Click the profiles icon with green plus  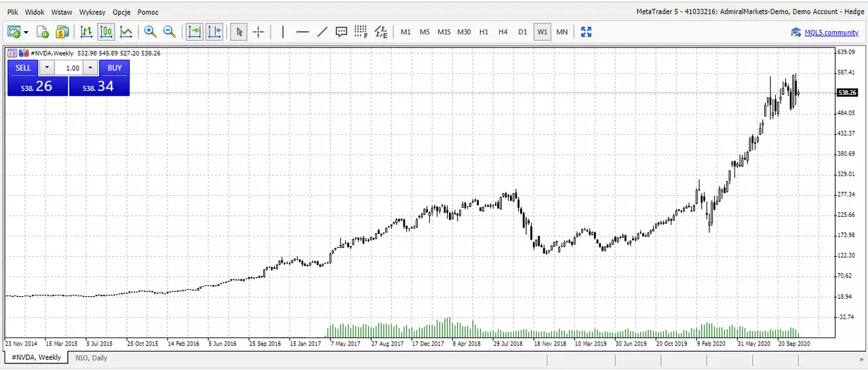click(x=43, y=32)
